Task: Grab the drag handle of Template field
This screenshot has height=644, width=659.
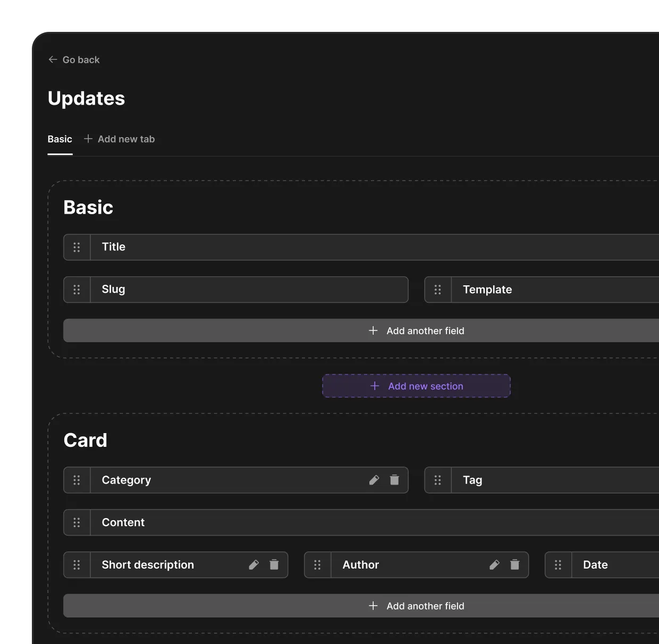Action: tap(438, 290)
